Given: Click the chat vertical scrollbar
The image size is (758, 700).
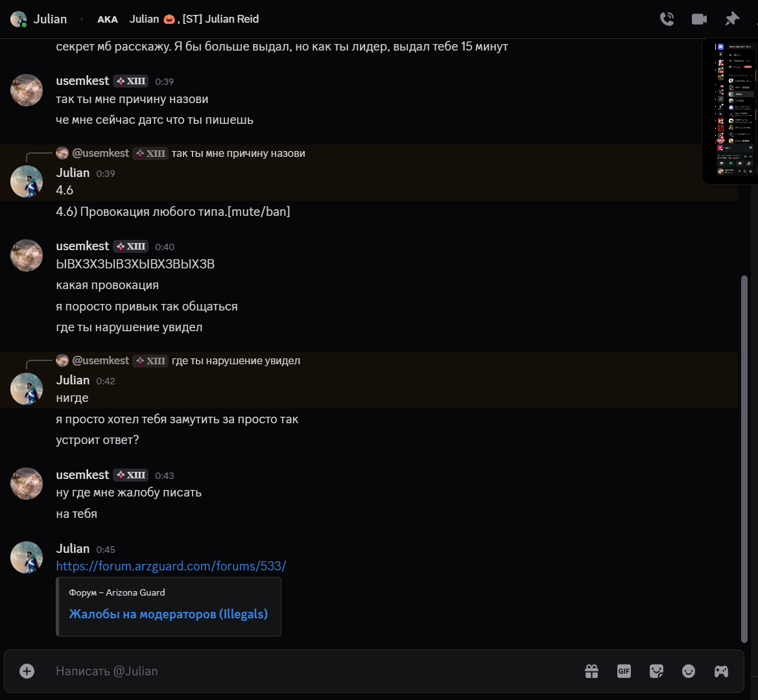Looking at the screenshot, I should (744, 454).
